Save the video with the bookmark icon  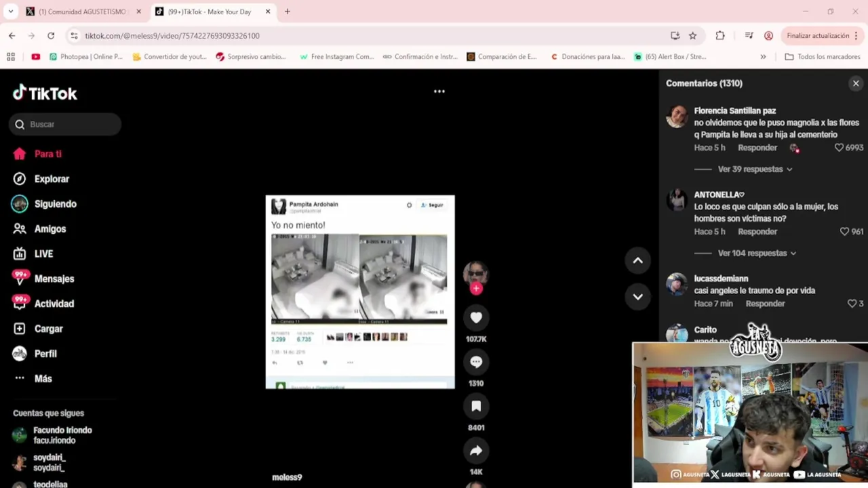point(476,406)
